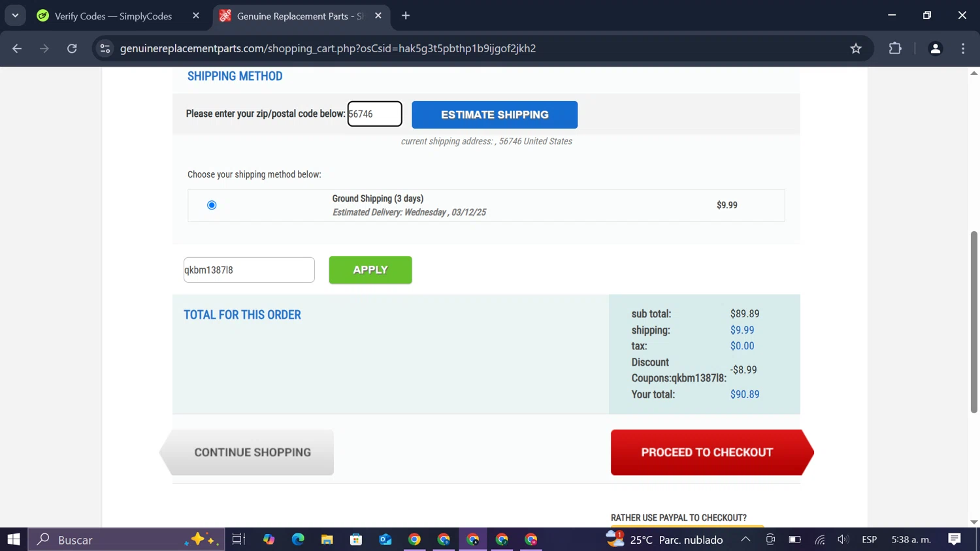The height and width of the screenshot is (551, 980).
Task: Close the Verify Codes SimplyCodes tab
Action: [196, 16]
